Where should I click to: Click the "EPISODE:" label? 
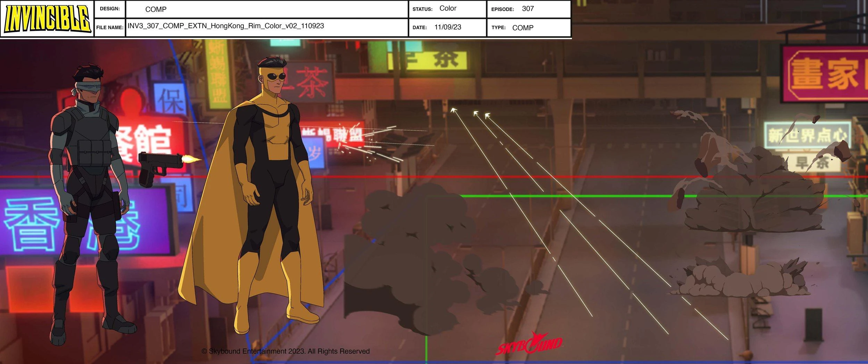502,9
